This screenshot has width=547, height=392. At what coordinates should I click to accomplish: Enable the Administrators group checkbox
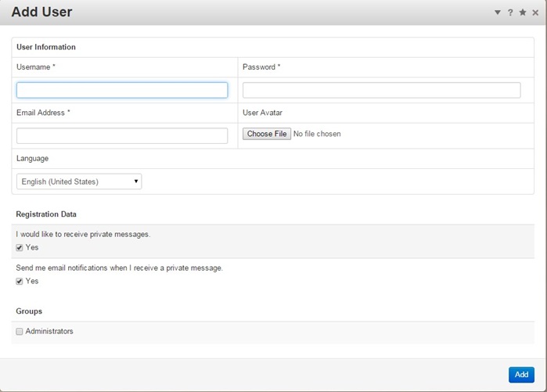[x=20, y=332]
